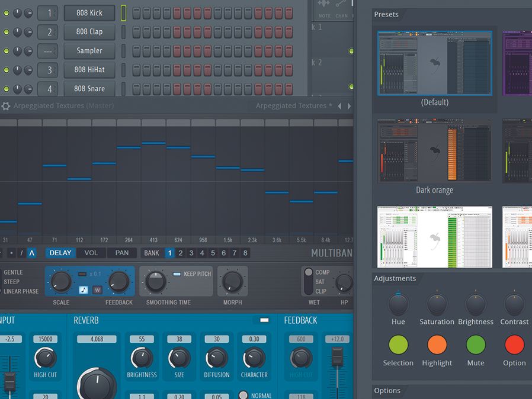Click the W button next to Feedback knob
The image size is (532, 399).
click(x=97, y=289)
